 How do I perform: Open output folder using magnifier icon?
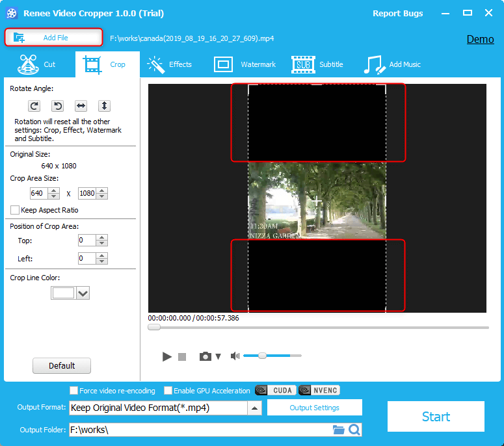[x=354, y=430]
